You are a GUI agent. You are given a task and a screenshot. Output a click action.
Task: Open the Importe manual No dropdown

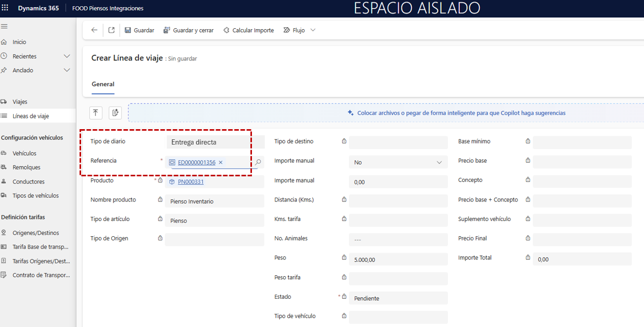tap(398, 162)
